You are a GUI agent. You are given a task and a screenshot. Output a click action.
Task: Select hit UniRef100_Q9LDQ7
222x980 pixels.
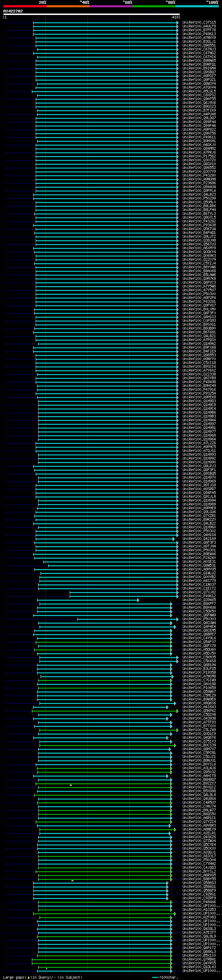tap(199, 118)
